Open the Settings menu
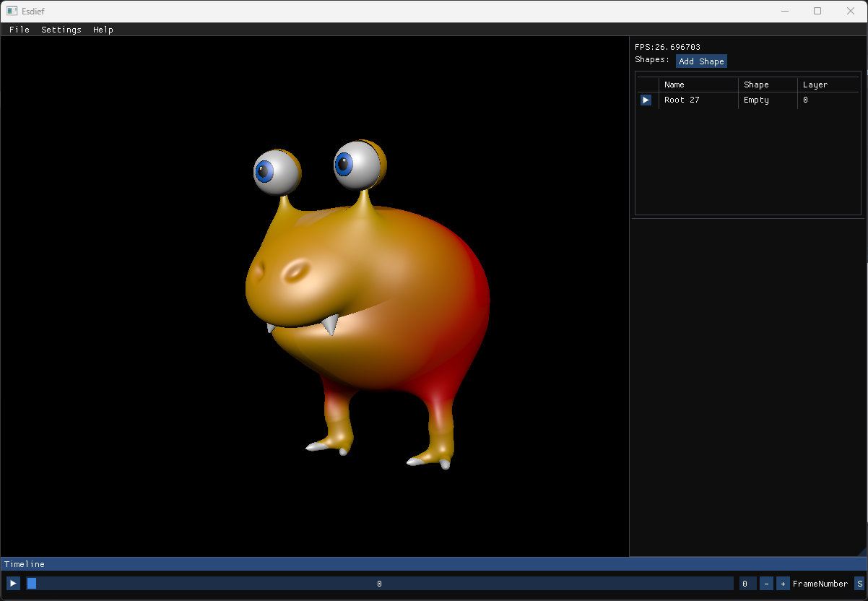The image size is (868, 601). tap(61, 30)
